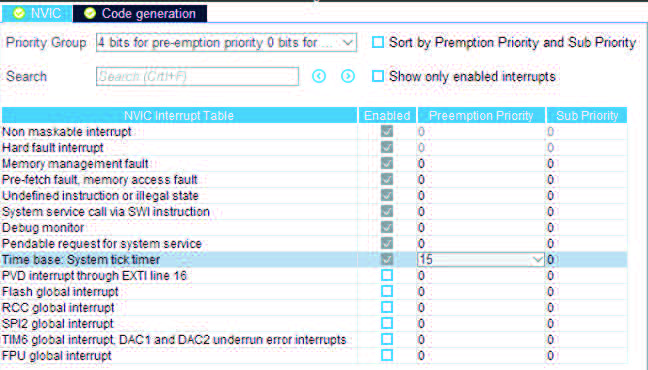Viewport: 648px width, 370px height.
Task: Toggle System tick timer enabled checkbox
Action: pos(387,260)
